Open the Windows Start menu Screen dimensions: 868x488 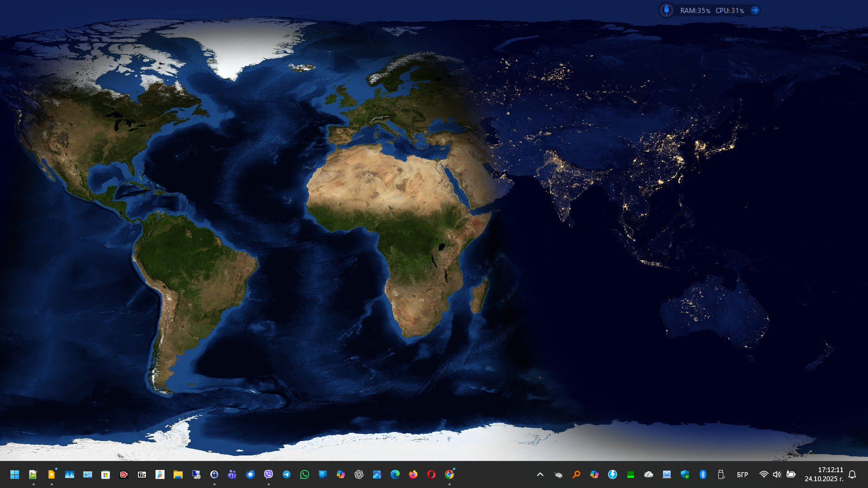tap(14, 474)
